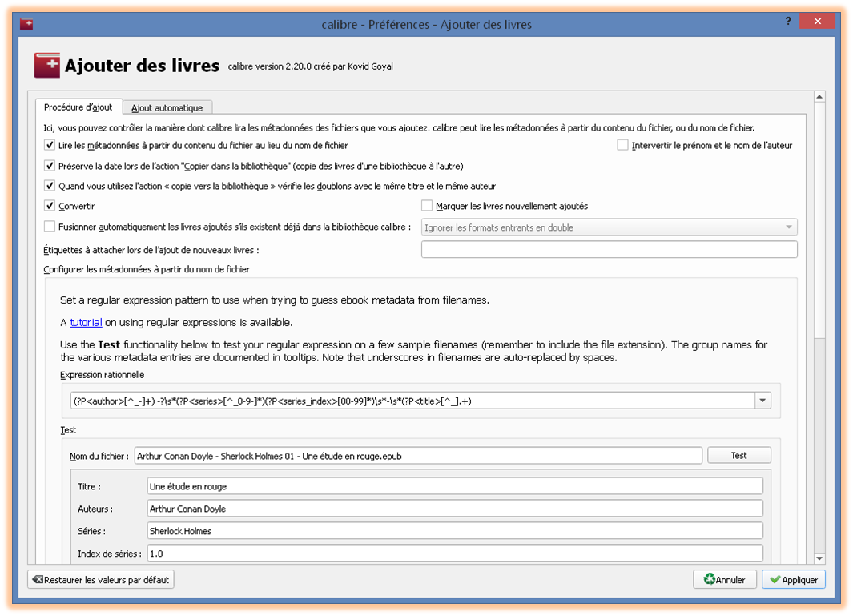Uncheck the Convertir checkbox
The height and width of the screenshot is (616, 853).
tap(50, 206)
